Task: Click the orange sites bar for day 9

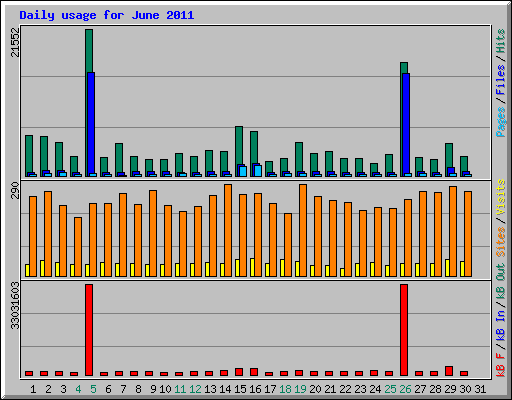Action: [153, 233]
